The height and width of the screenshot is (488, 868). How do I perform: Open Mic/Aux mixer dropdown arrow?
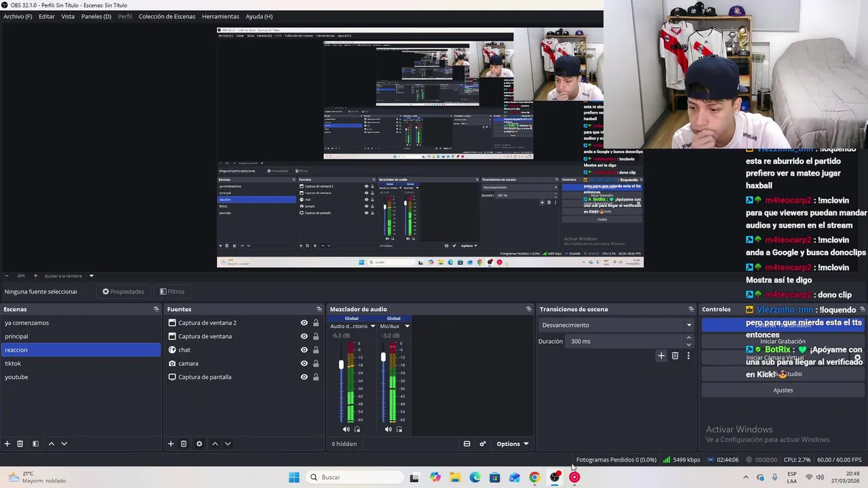point(407,326)
